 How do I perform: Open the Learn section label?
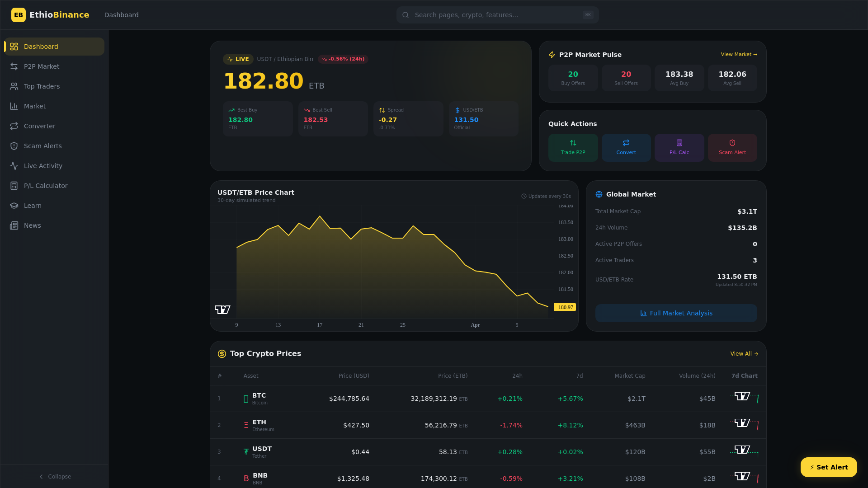pyautogui.click(x=33, y=206)
